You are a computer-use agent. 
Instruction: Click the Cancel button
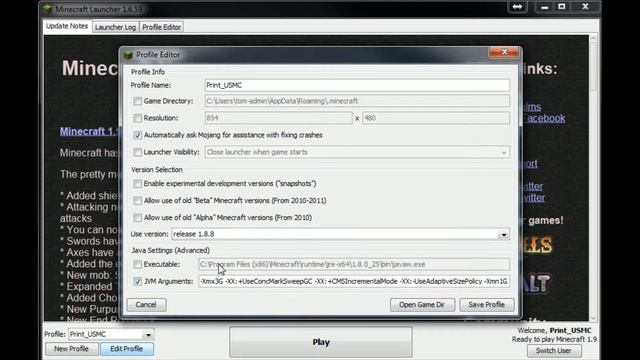[146, 304]
